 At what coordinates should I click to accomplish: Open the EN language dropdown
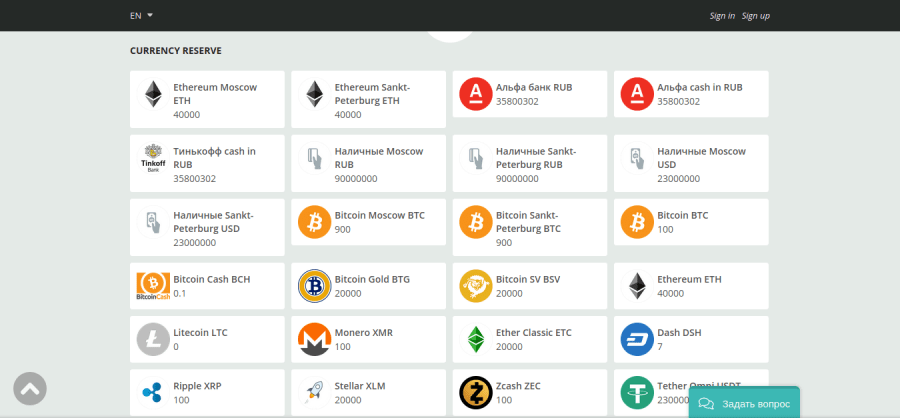[x=141, y=16]
